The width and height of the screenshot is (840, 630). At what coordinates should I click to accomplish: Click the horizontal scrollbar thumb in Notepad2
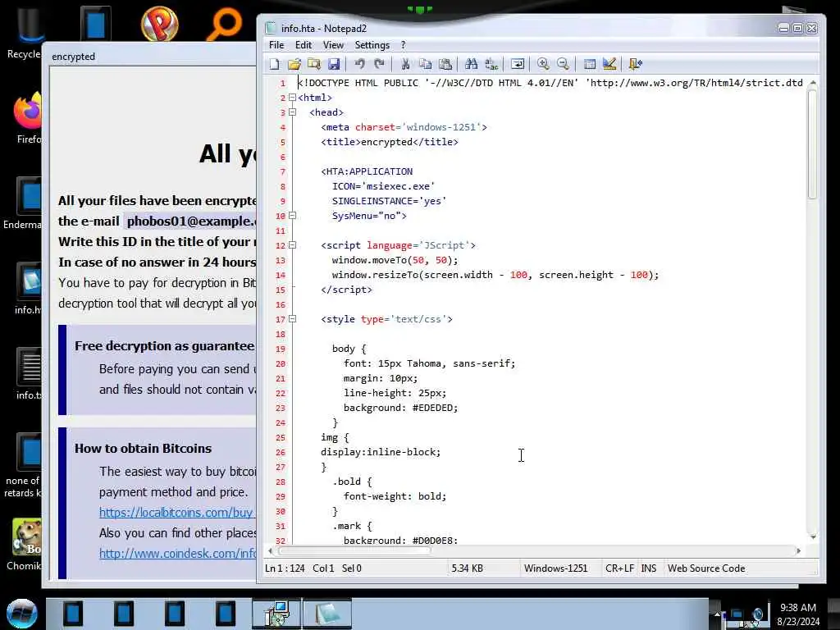coord(354,550)
